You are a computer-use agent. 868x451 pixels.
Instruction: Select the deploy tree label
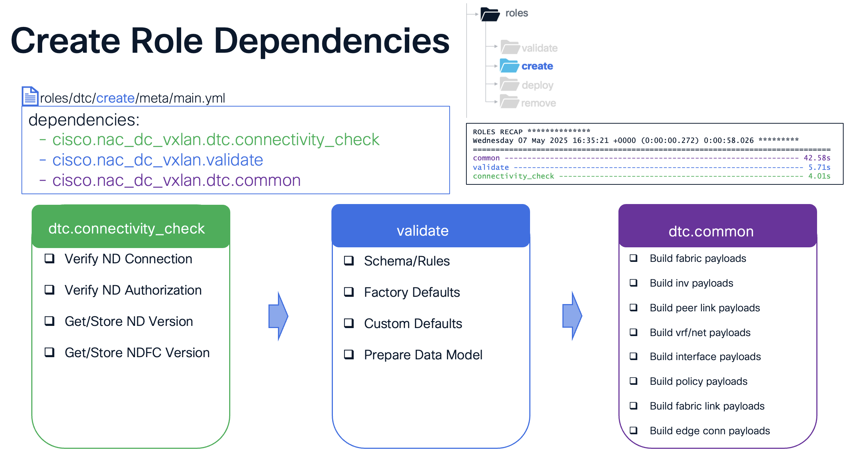[x=538, y=85]
